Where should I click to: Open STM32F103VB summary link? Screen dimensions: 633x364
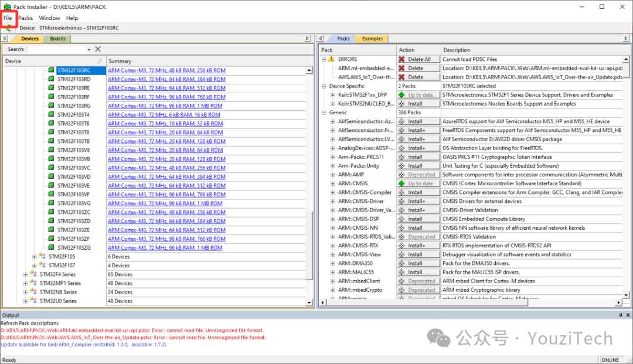pyautogui.click(x=166, y=159)
